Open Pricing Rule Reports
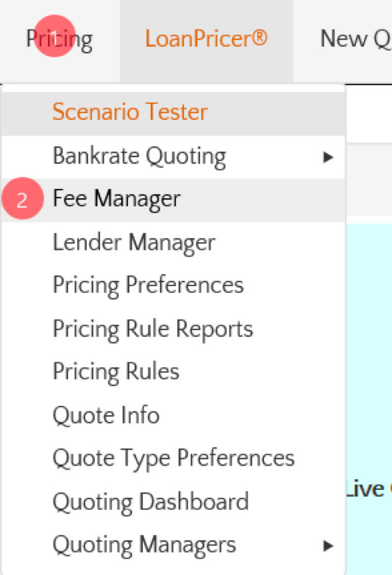392x575 pixels. click(153, 329)
